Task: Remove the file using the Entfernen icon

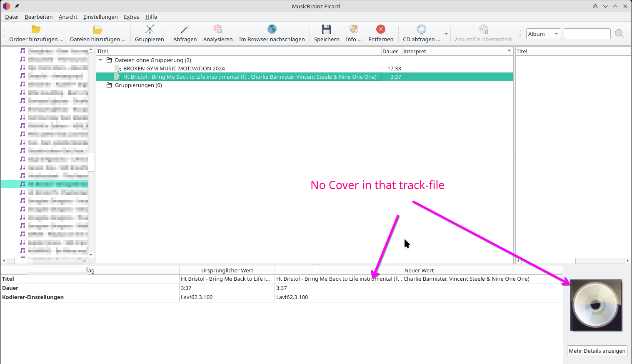Action: point(380,30)
